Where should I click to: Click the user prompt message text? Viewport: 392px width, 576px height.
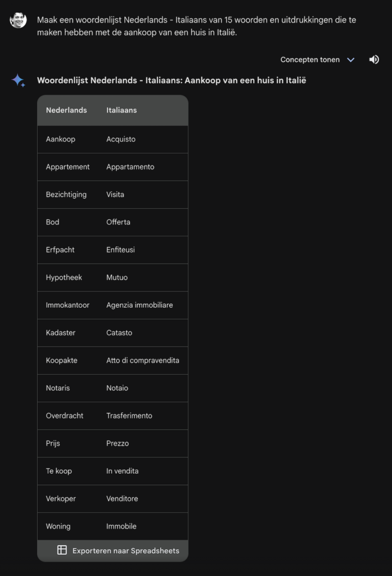(x=197, y=26)
